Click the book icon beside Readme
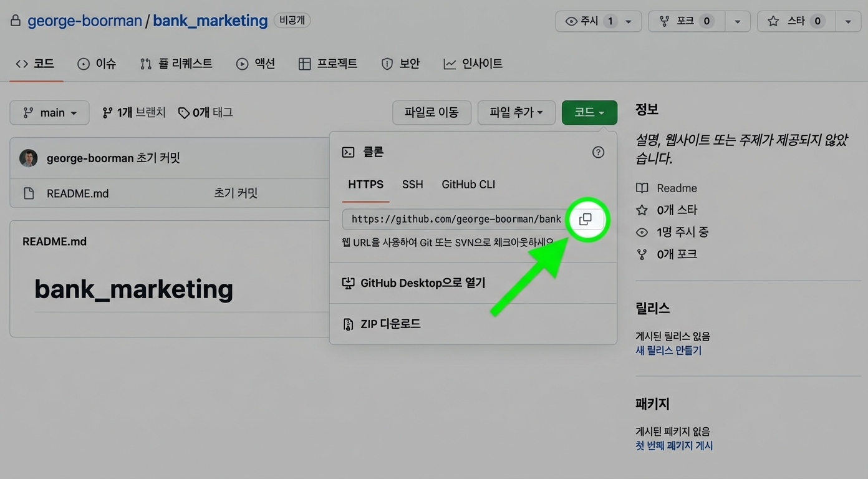Image resolution: width=868 pixels, height=479 pixels. point(642,188)
